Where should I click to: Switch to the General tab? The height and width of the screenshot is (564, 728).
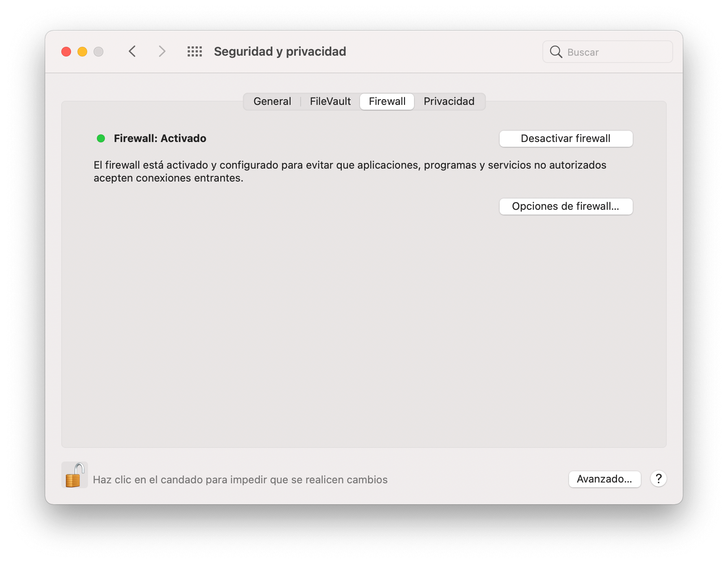[x=272, y=101]
